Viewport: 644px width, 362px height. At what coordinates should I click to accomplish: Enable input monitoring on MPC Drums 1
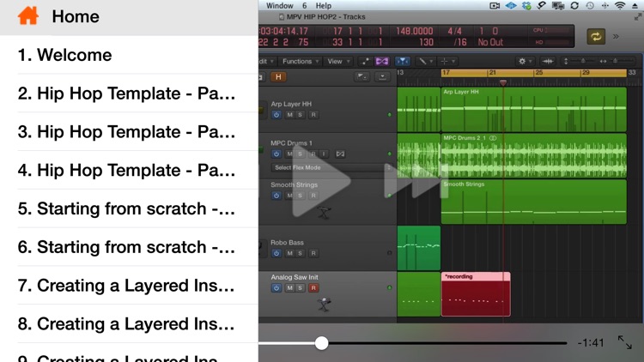(x=324, y=154)
